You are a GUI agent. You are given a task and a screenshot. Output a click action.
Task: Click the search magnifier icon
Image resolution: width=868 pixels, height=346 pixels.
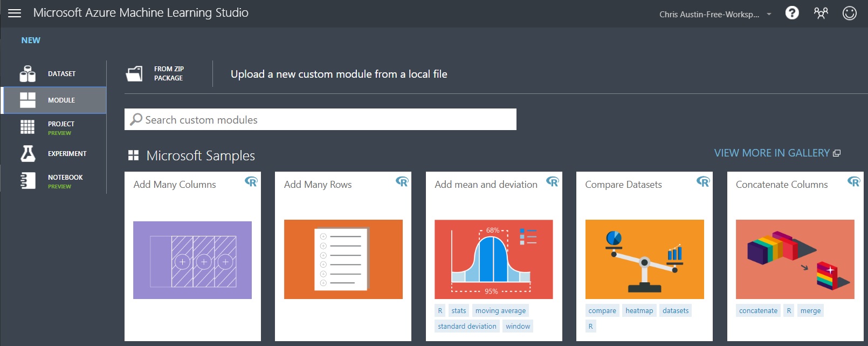tap(136, 119)
